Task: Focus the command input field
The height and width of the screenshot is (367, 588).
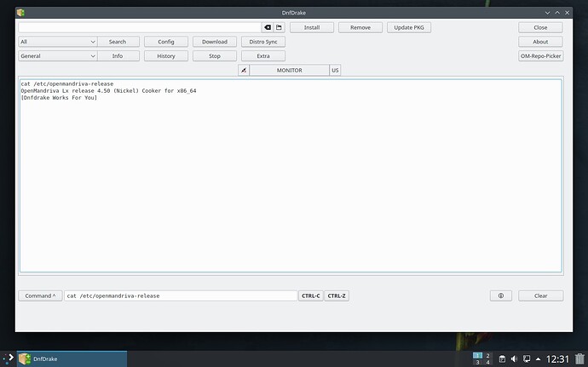Action: pos(181,295)
